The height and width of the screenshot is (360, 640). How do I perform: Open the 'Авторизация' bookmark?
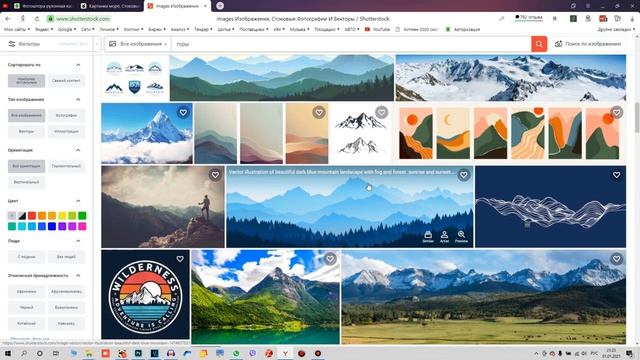click(x=463, y=29)
